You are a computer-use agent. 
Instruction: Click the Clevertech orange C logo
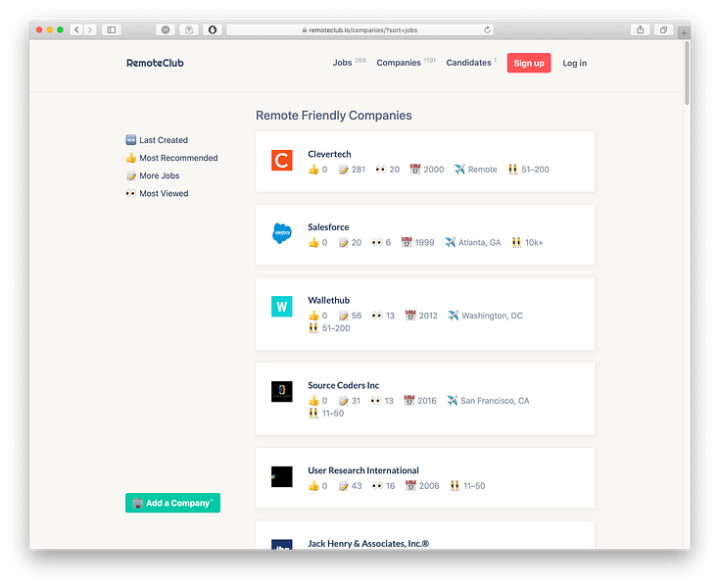click(281, 161)
